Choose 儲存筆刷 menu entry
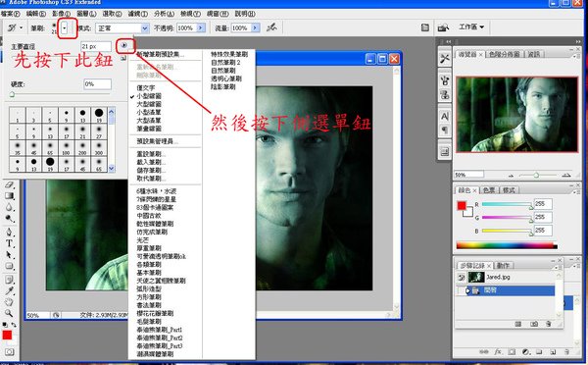This screenshot has width=588, height=365. (x=151, y=171)
